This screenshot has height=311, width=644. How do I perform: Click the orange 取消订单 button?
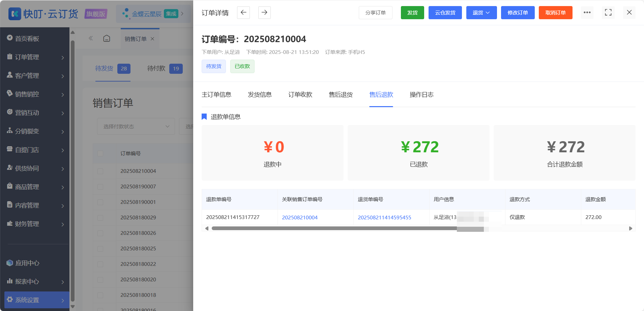[555, 12]
